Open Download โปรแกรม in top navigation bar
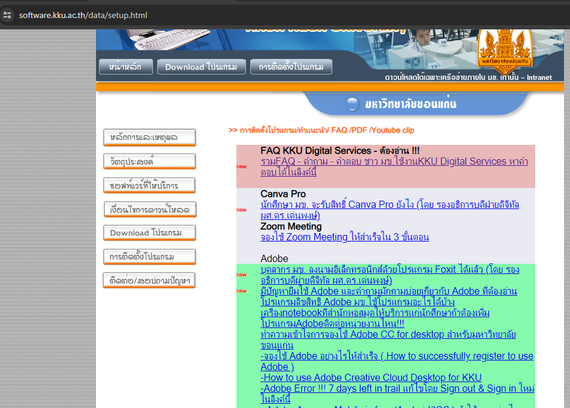 point(201,67)
